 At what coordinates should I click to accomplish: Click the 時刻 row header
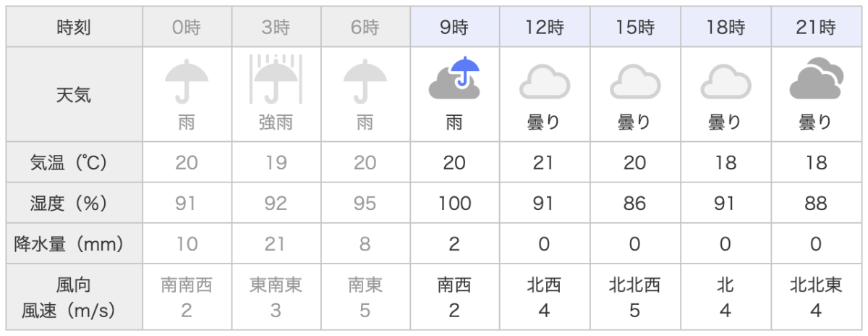coord(75,28)
